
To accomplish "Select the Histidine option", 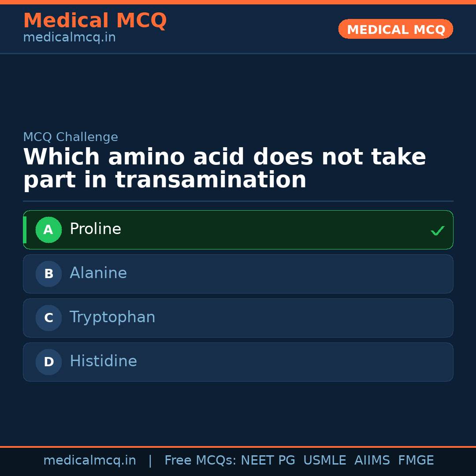I will (x=103, y=361).
